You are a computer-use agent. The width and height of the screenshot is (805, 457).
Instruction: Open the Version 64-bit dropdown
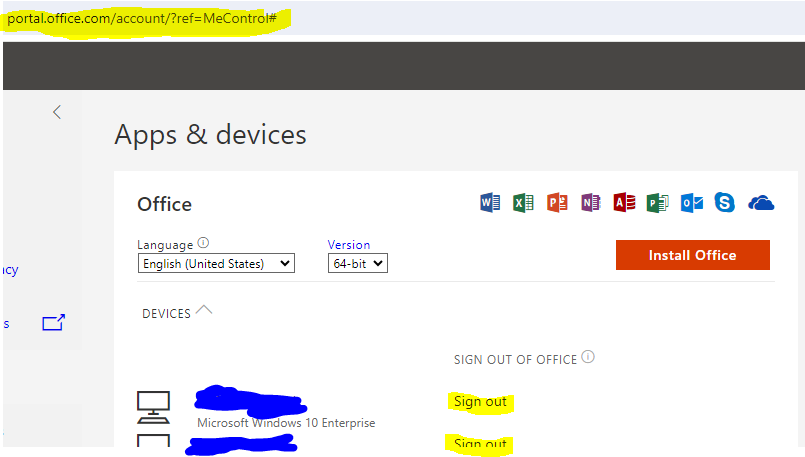click(x=358, y=263)
